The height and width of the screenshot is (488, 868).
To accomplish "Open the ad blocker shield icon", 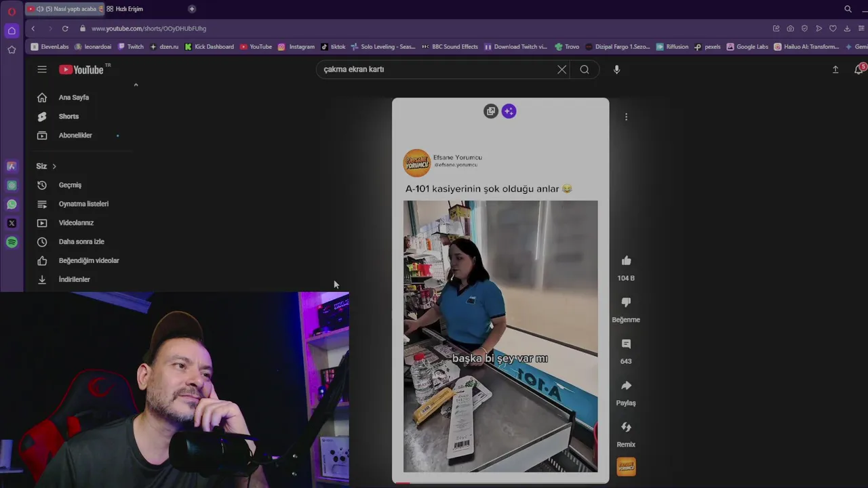I will point(804,28).
